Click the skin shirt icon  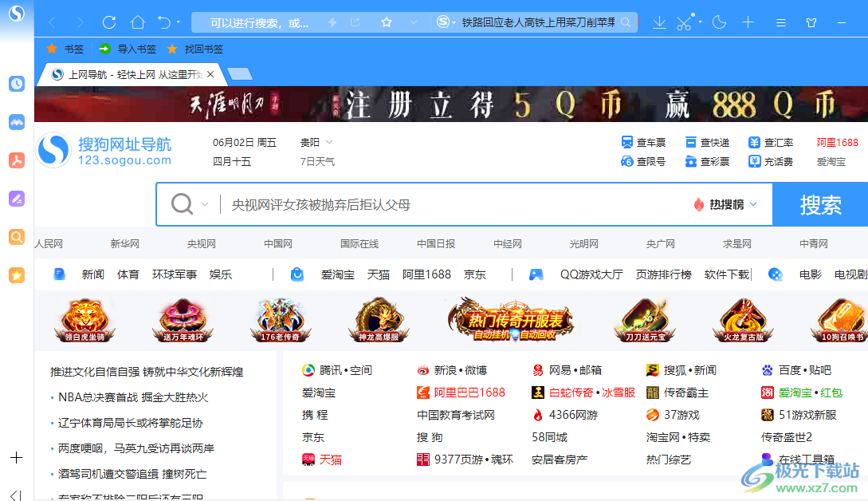811,22
